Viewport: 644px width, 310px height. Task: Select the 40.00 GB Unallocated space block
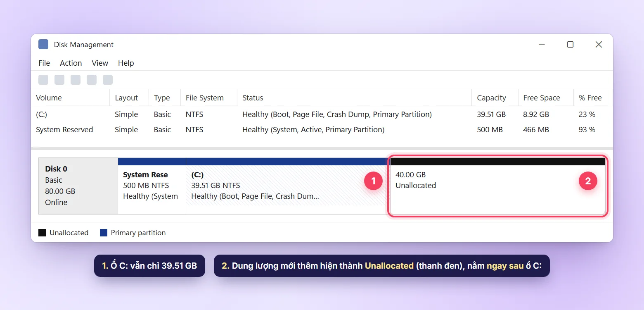[x=497, y=186]
